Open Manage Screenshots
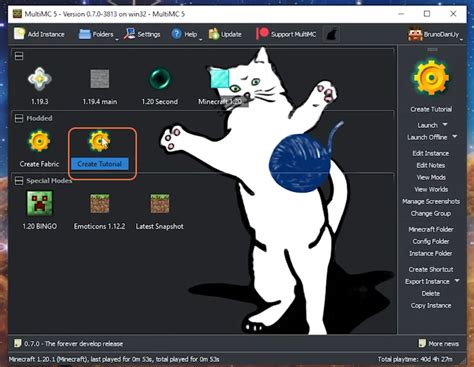The image size is (474, 367). tap(431, 201)
